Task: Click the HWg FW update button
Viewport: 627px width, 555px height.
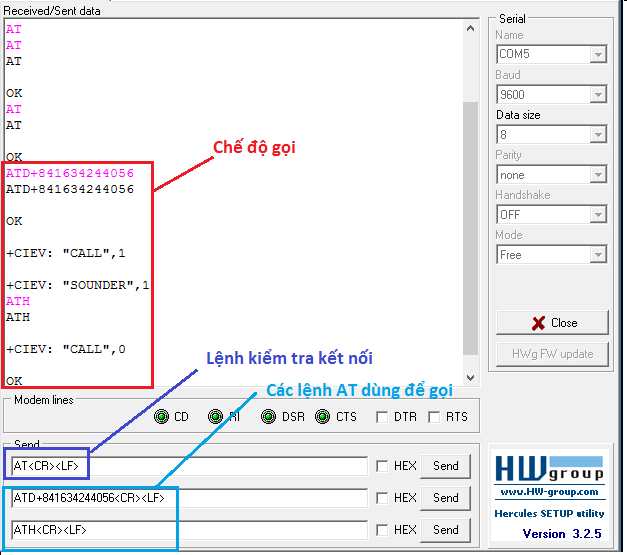Action: 552,354
